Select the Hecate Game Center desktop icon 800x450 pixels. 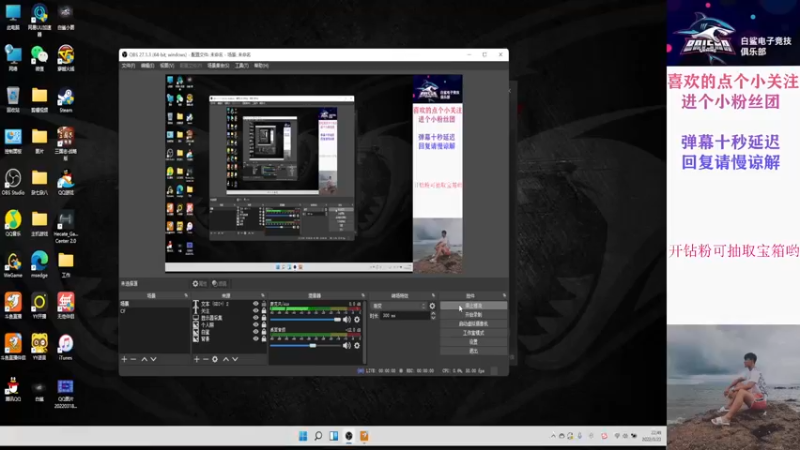65,227
